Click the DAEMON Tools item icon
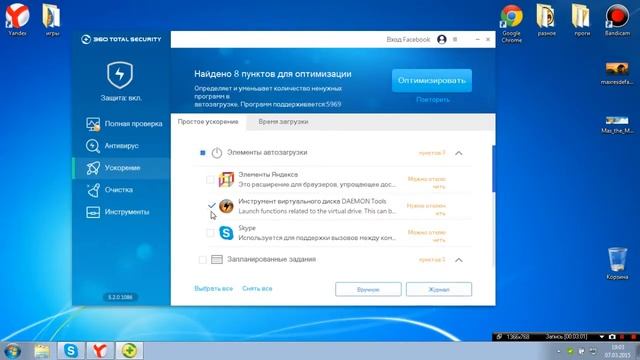The width and height of the screenshot is (640, 360). [x=226, y=206]
